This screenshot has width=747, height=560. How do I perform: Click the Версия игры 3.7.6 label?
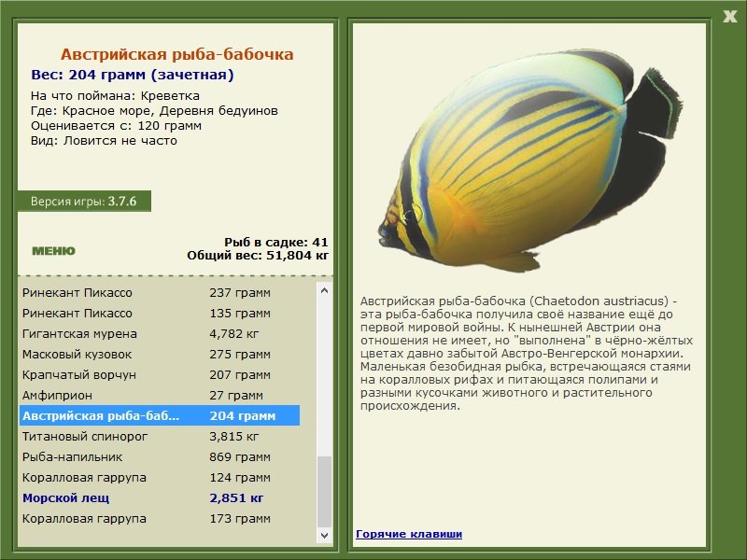coord(84,201)
